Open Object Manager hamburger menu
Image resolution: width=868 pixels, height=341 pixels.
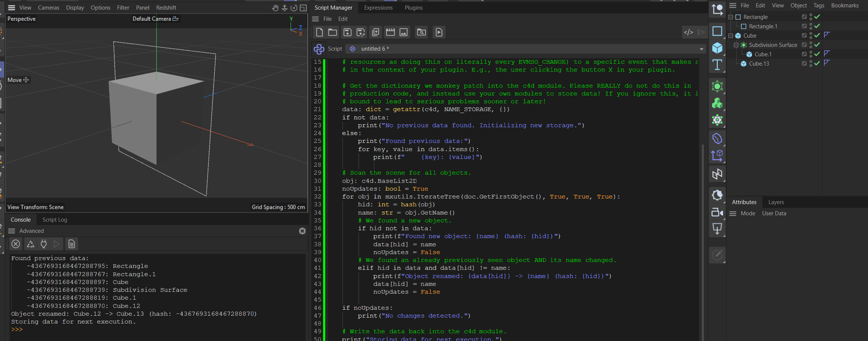733,6
